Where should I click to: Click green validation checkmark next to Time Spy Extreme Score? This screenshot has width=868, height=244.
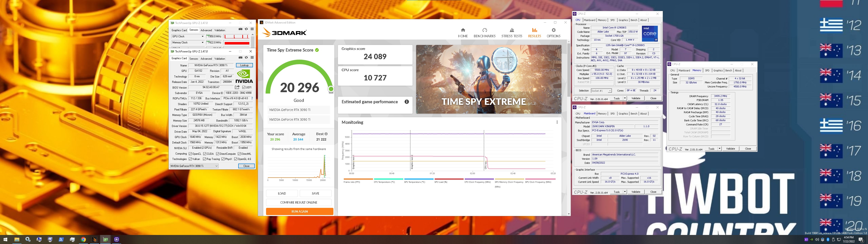317,50
